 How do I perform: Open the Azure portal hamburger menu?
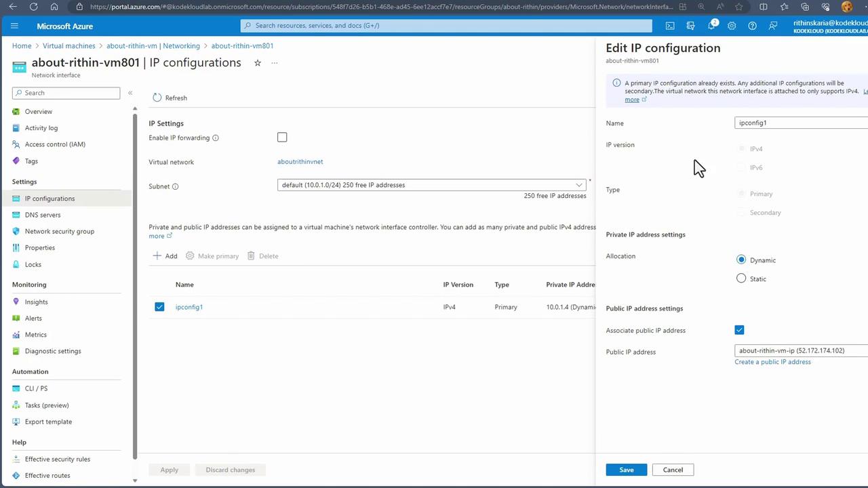14,26
